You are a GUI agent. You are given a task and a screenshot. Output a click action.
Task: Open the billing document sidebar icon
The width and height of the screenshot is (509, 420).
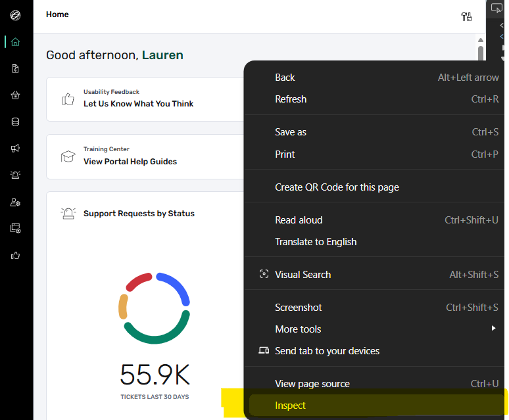click(x=15, y=68)
